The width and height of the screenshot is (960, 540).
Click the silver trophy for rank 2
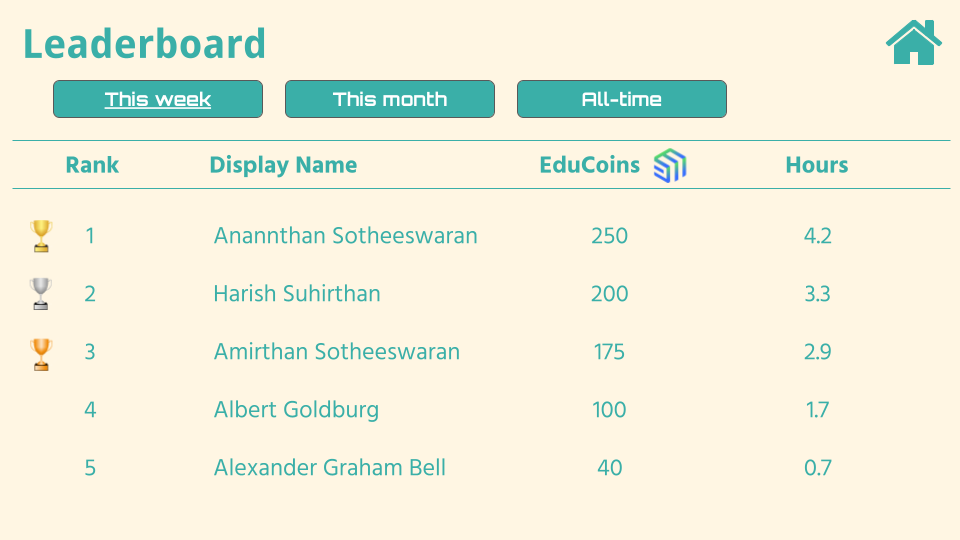coord(41,294)
